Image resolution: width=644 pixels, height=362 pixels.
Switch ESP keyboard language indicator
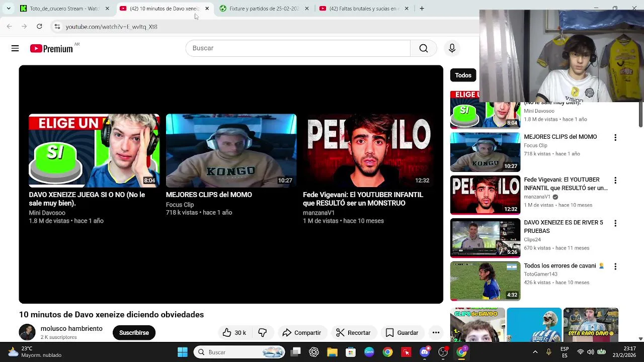pyautogui.click(x=565, y=352)
